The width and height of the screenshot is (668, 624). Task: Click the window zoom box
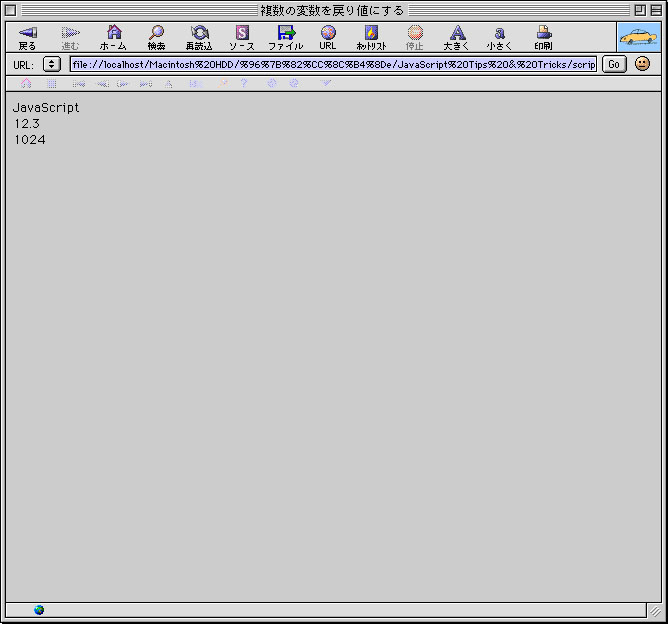click(640, 10)
